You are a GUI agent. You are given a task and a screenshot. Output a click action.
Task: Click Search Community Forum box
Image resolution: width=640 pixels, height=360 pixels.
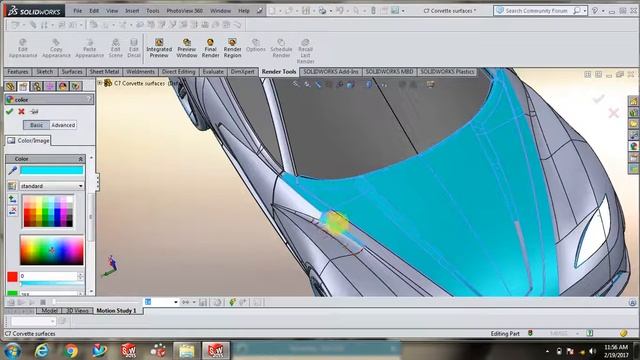[x=536, y=11]
